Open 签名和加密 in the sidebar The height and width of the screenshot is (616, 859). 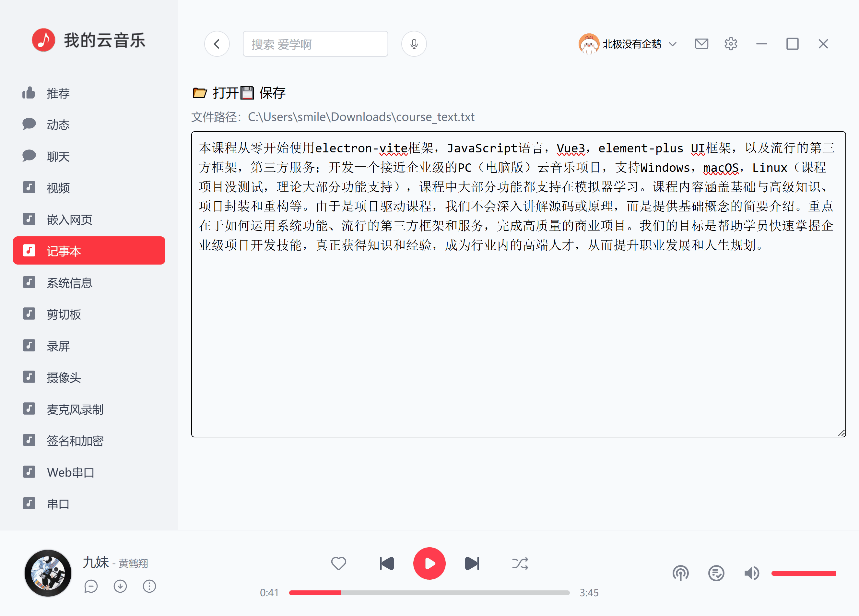tap(89, 441)
